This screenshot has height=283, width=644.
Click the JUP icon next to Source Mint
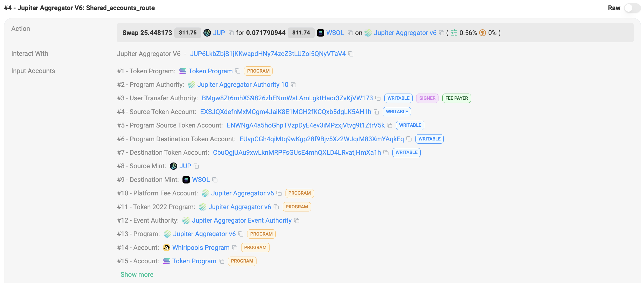tap(173, 166)
